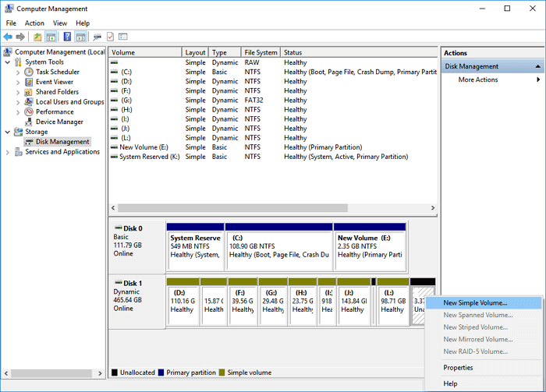Screen dimensions: 546x392
Task: Choose New Simple Volume from context menu
Action: pos(475,303)
